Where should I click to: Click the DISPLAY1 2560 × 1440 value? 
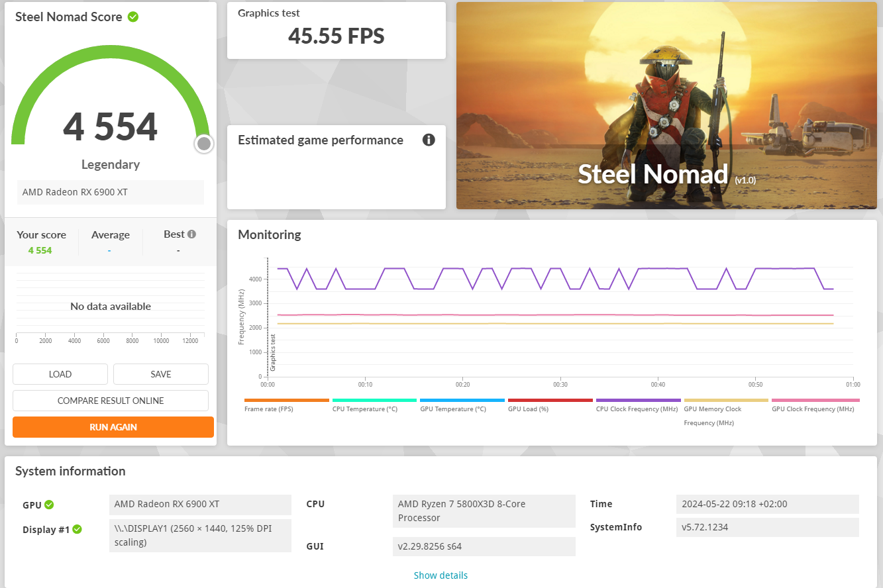[x=200, y=536]
